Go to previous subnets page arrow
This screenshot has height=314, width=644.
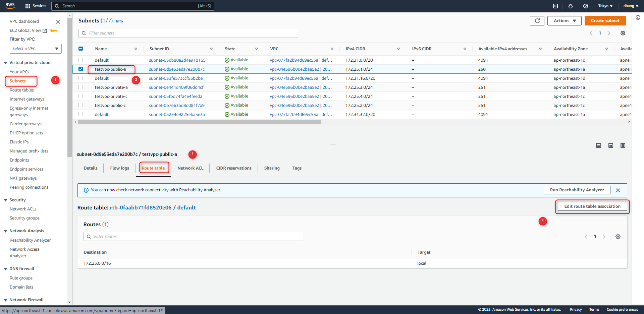tap(591, 33)
